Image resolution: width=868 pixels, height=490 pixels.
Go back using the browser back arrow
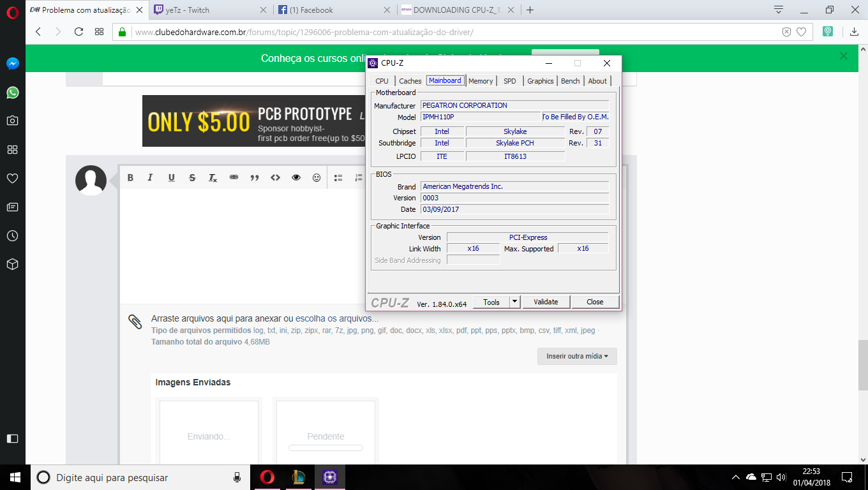tap(38, 31)
